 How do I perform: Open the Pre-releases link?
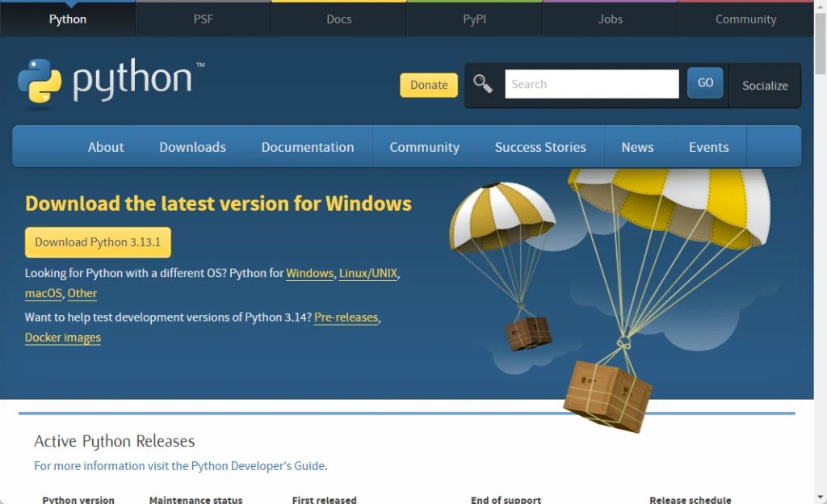(346, 317)
